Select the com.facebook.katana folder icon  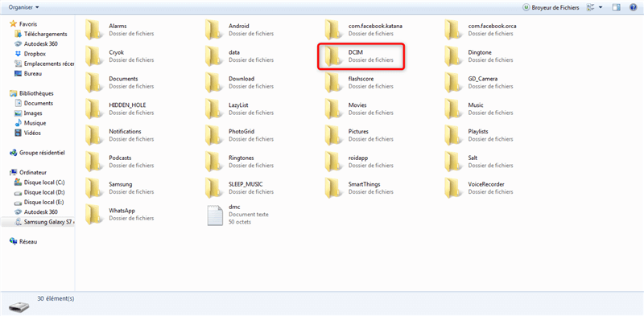(x=333, y=30)
